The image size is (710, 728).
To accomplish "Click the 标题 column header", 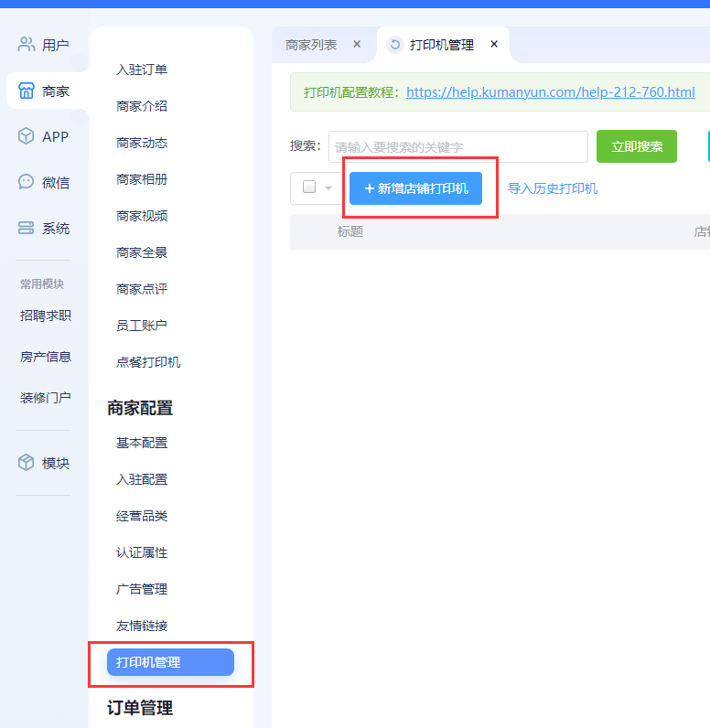I will (350, 231).
